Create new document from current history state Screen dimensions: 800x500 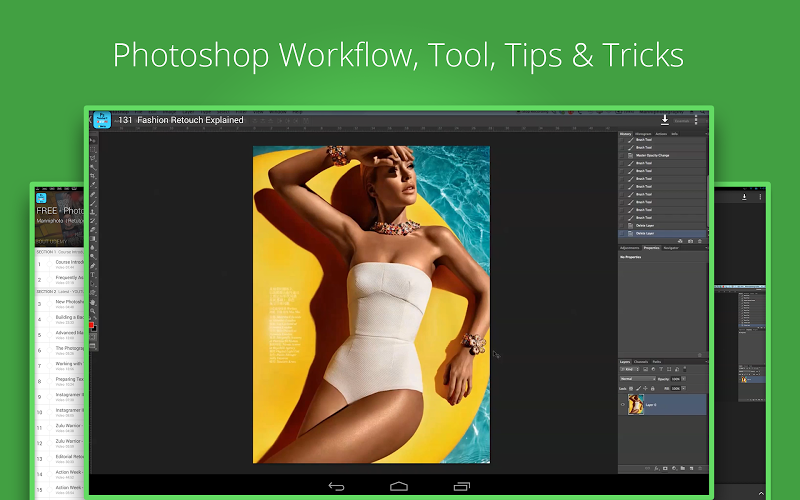(x=680, y=241)
